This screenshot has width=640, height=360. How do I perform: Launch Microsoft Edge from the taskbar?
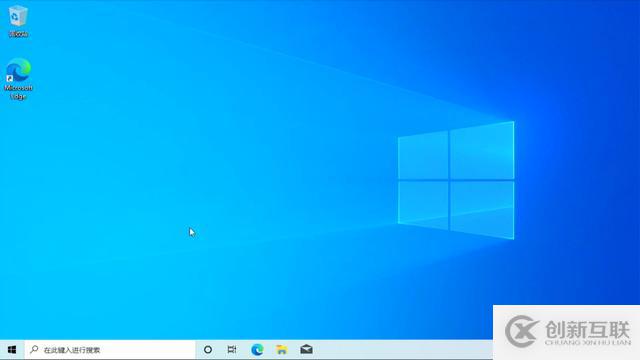(257, 350)
